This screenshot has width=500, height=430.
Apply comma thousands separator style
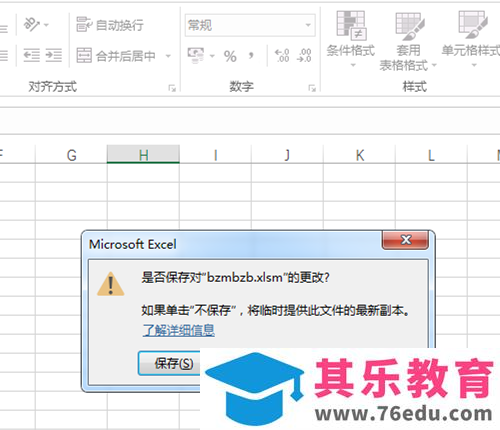pos(251,55)
